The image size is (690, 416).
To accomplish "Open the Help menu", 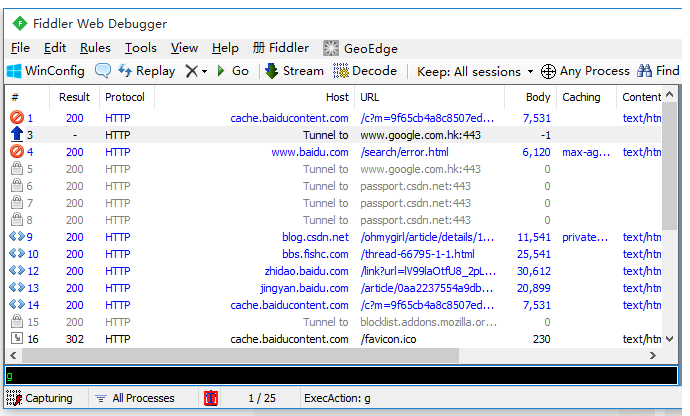I will [x=225, y=48].
